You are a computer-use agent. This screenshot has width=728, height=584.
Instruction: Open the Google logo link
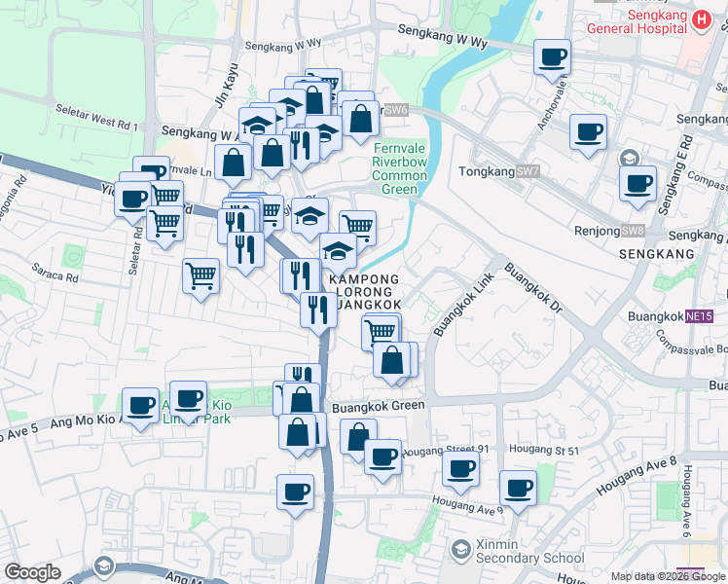[x=32, y=572]
